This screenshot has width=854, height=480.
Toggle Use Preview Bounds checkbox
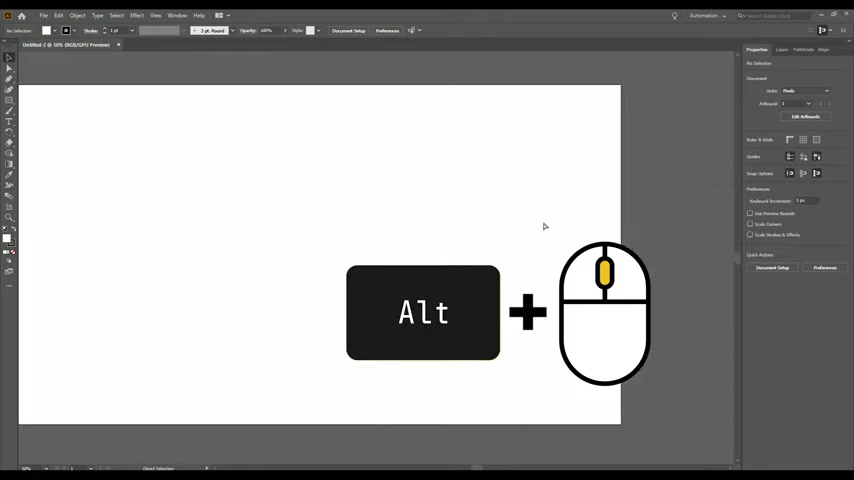(x=750, y=214)
